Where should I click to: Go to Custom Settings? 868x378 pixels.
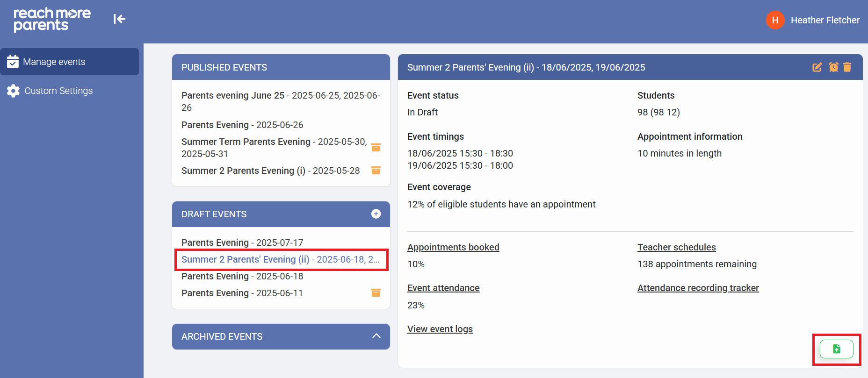pos(58,91)
